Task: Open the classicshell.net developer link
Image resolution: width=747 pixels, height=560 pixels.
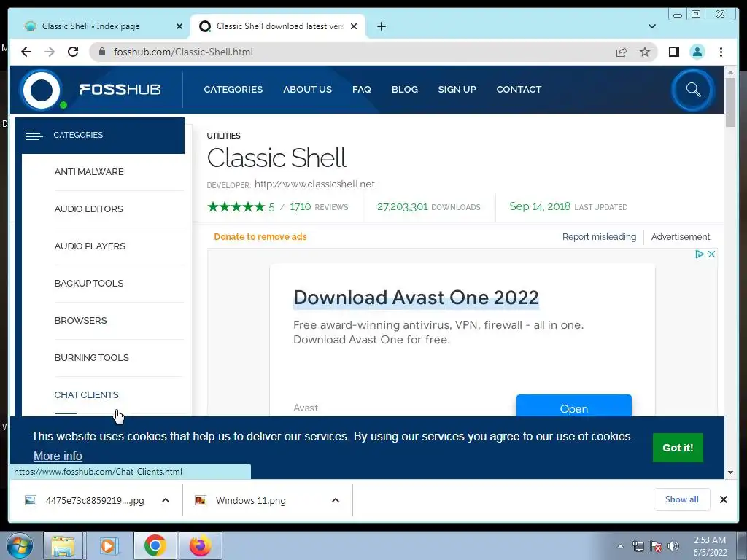Action: 314,184
